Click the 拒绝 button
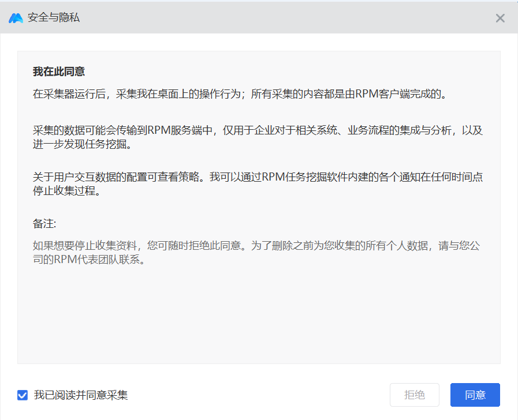Image resolution: width=518 pixels, height=420 pixels. 414,395
